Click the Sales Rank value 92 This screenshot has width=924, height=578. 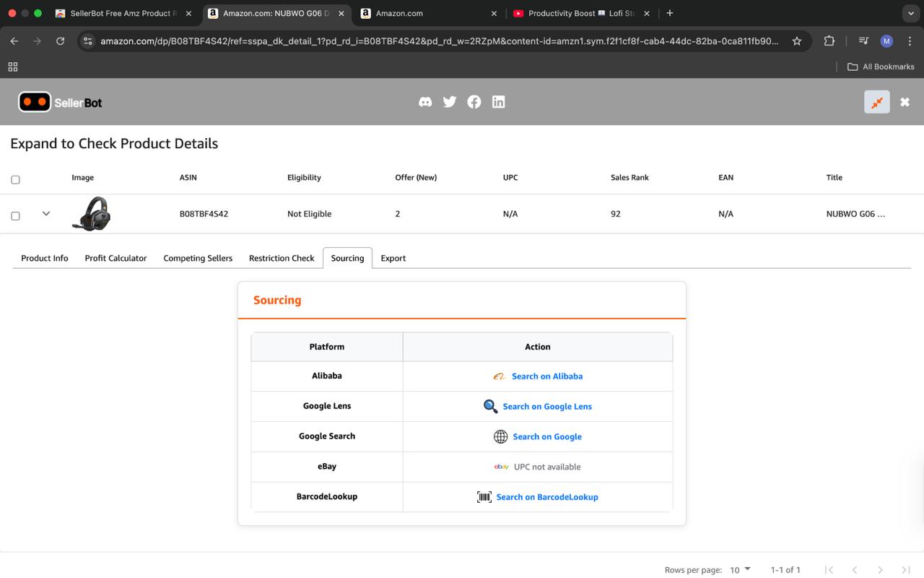click(615, 214)
